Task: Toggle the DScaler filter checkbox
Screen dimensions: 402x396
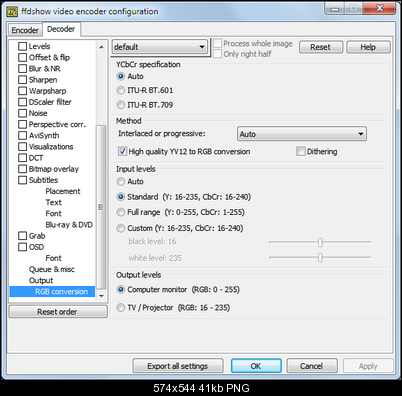Action: pos(22,102)
